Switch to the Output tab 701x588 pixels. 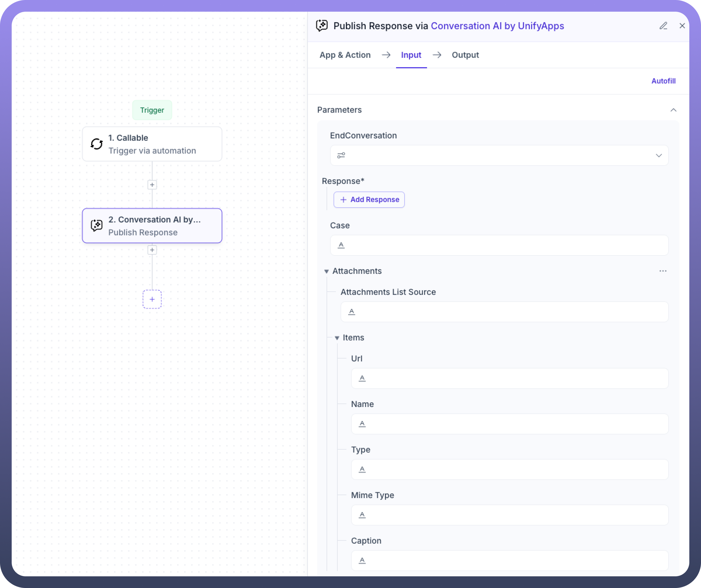[465, 55]
